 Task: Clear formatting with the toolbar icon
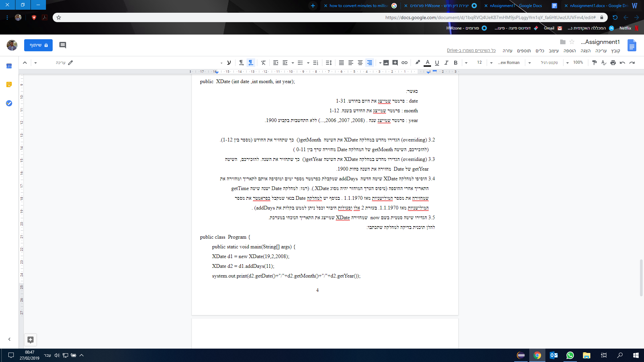(x=263, y=63)
